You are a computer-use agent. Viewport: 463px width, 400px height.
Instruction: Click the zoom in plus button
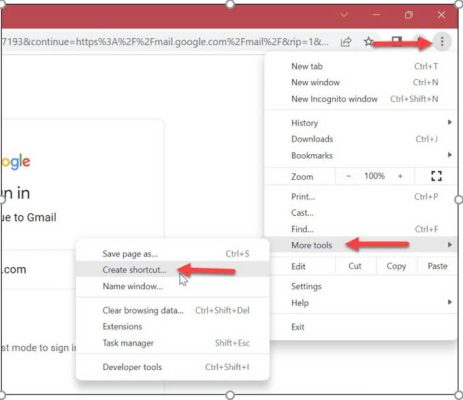coord(400,176)
